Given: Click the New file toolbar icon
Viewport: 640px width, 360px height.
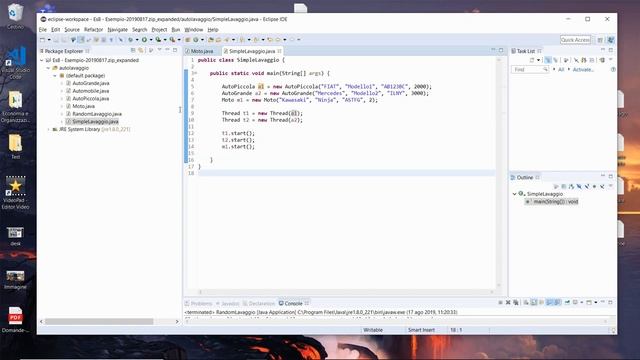Looking at the screenshot, I should click(42, 40).
